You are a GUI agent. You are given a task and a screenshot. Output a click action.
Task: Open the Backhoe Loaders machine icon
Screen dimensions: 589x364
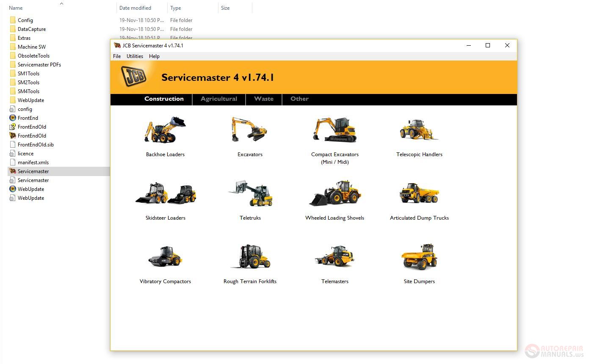(165, 130)
